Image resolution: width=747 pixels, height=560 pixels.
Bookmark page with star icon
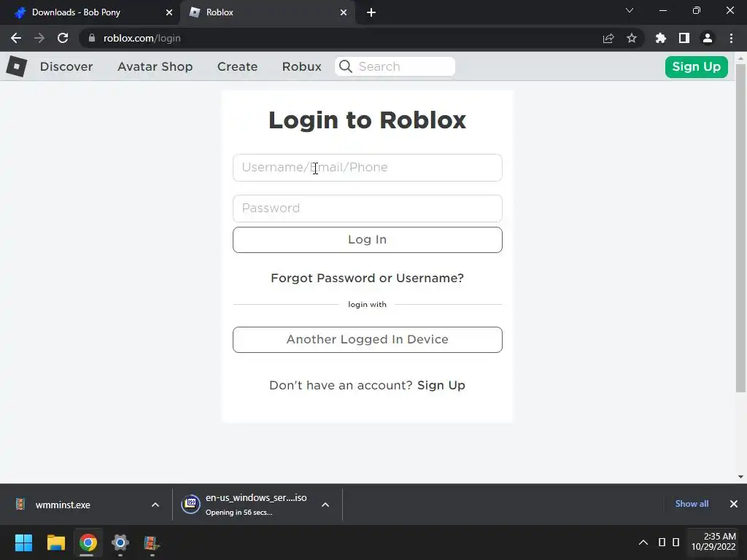[x=632, y=38]
